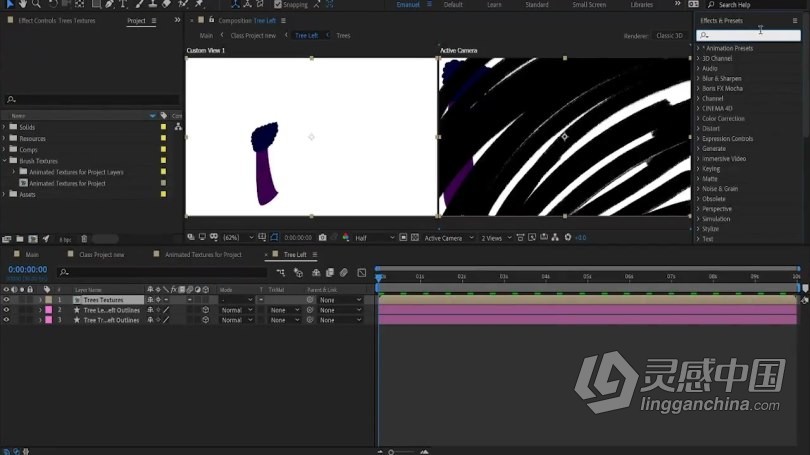Image resolution: width=810 pixels, height=455 pixels.
Task: Open the 2 Views layout dropdown
Action: point(496,238)
